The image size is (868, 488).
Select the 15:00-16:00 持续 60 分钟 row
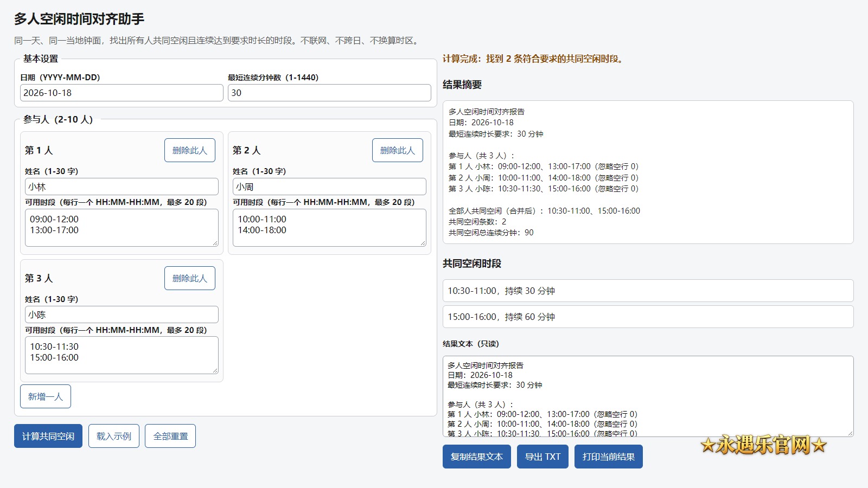pyautogui.click(x=648, y=317)
